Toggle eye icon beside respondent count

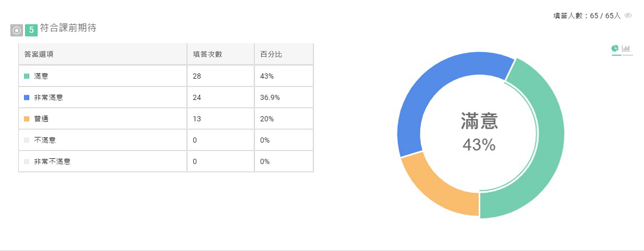[628, 16]
